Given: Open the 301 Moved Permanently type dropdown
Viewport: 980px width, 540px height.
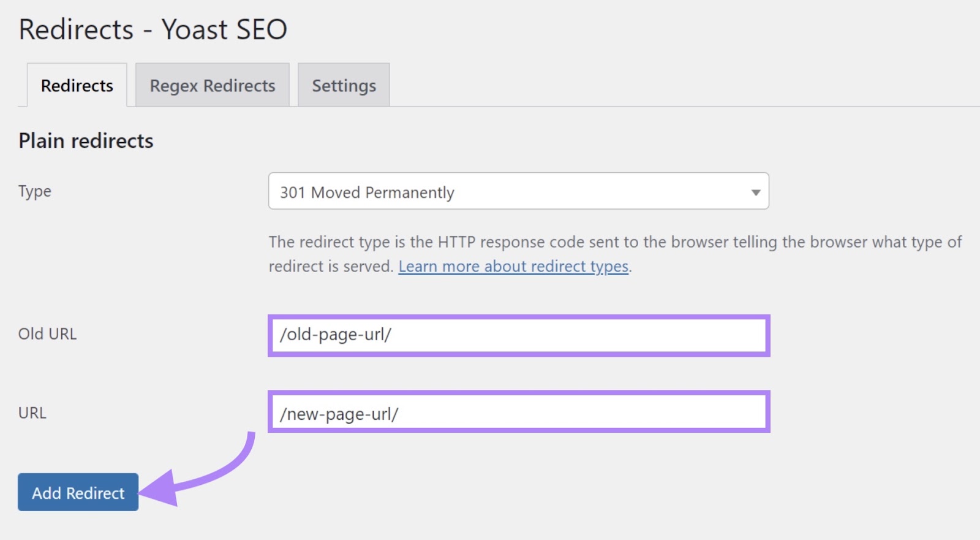Looking at the screenshot, I should pyautogui.click(x=519, y=191).
